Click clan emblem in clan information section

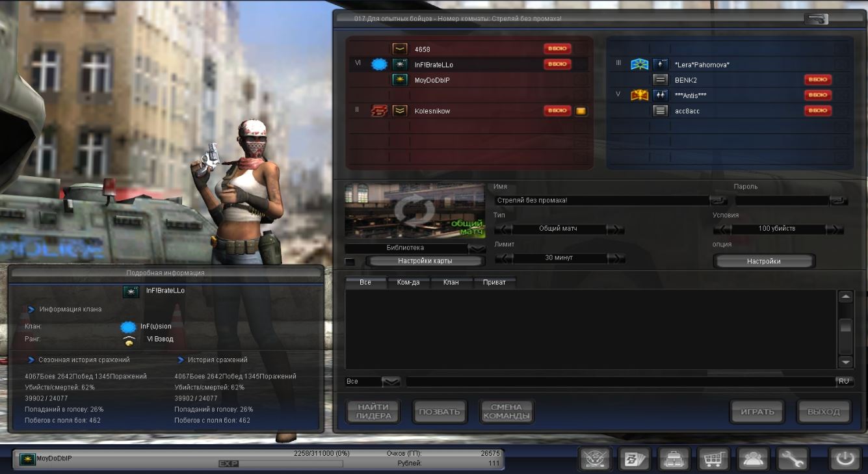[x=127, y=326]
